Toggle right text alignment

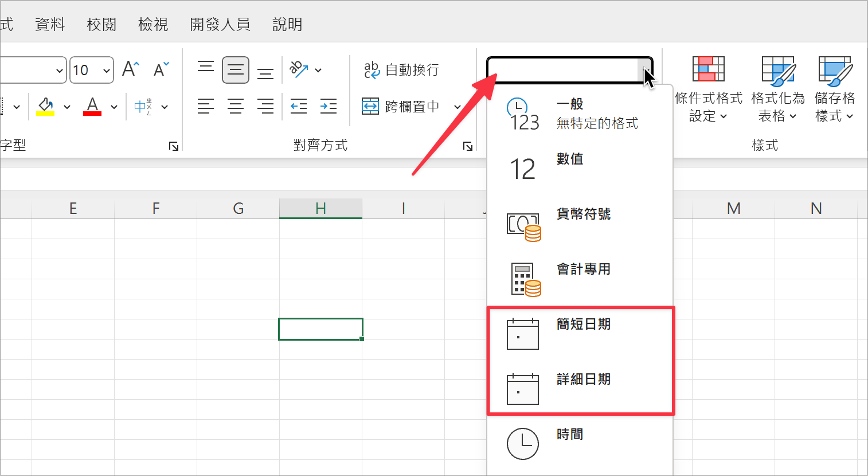265,106
